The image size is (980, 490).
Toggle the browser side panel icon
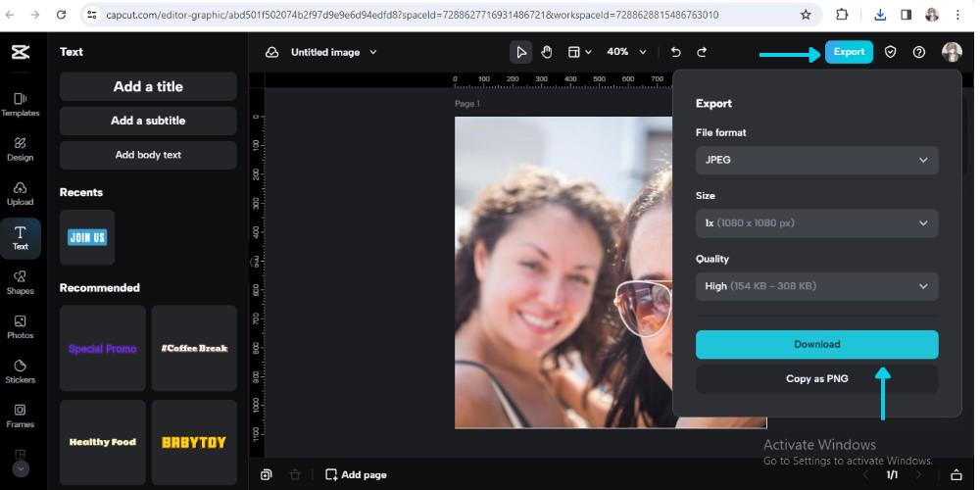coord(906,15)
